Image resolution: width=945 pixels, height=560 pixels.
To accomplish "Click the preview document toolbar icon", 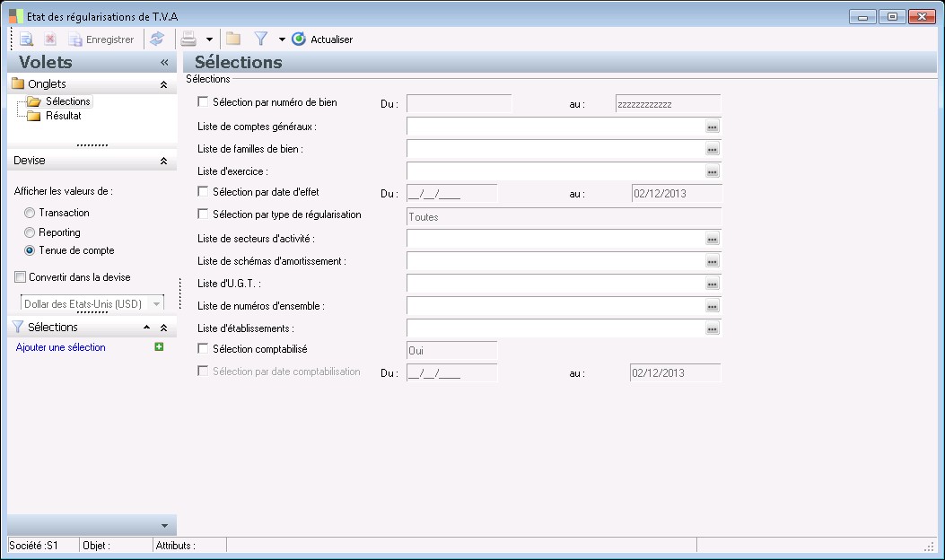I will pyautogui.click(x=27, y=39).
